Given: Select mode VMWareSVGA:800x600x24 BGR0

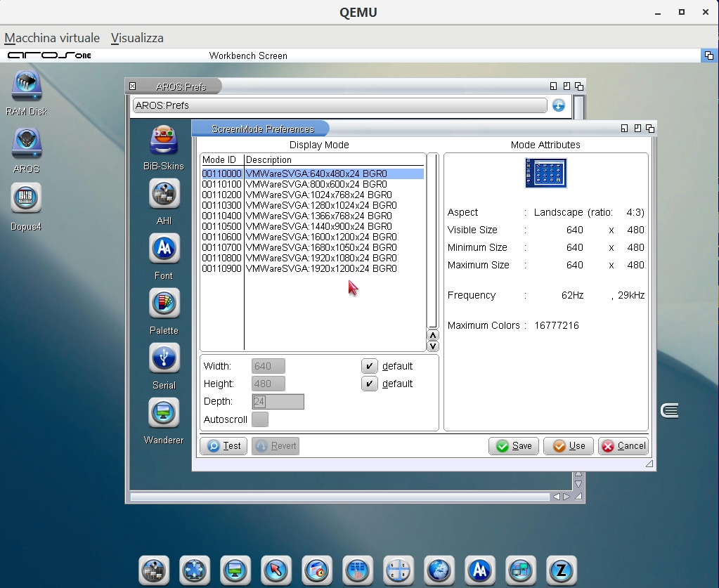Looking at the screenshot, I should (312, 184).
